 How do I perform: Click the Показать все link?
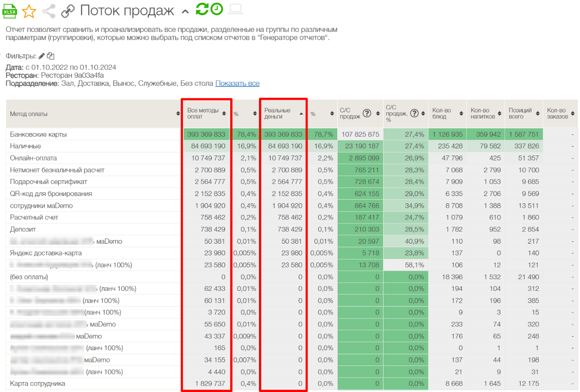[237, 84]
